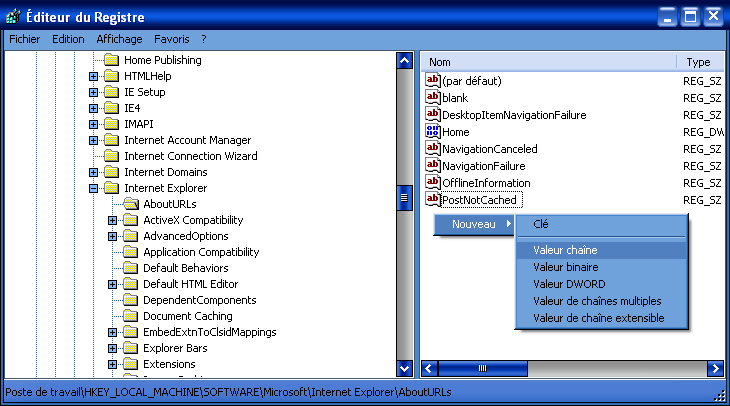This screenshot has height=406, width=730.
Task: Click the string icon beside OfflineInformation
Action: coord(433,183)
